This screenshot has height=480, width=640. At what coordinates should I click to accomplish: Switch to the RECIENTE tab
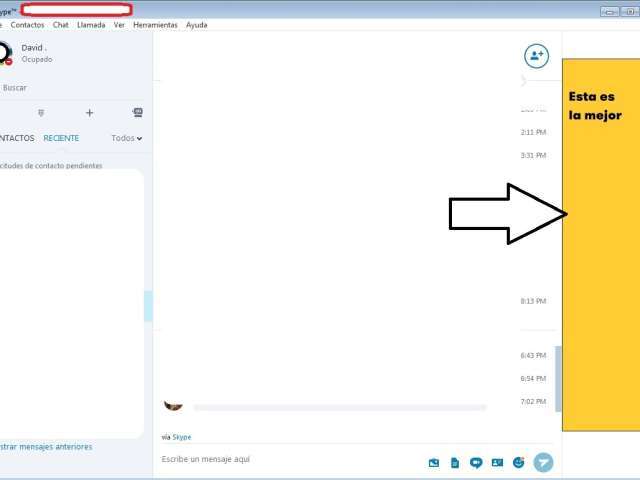[61, 138]
